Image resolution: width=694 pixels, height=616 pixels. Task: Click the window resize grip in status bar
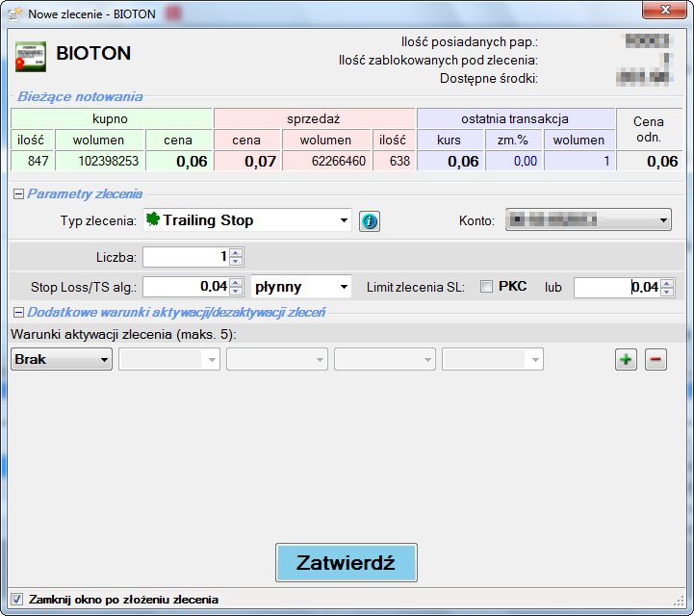pos(679,601)
